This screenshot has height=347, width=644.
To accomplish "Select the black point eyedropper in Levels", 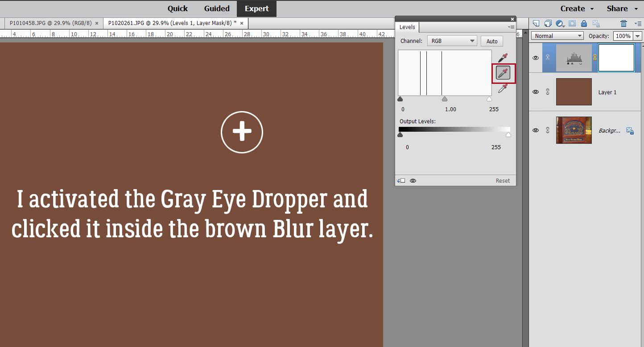I will [503, 58].
